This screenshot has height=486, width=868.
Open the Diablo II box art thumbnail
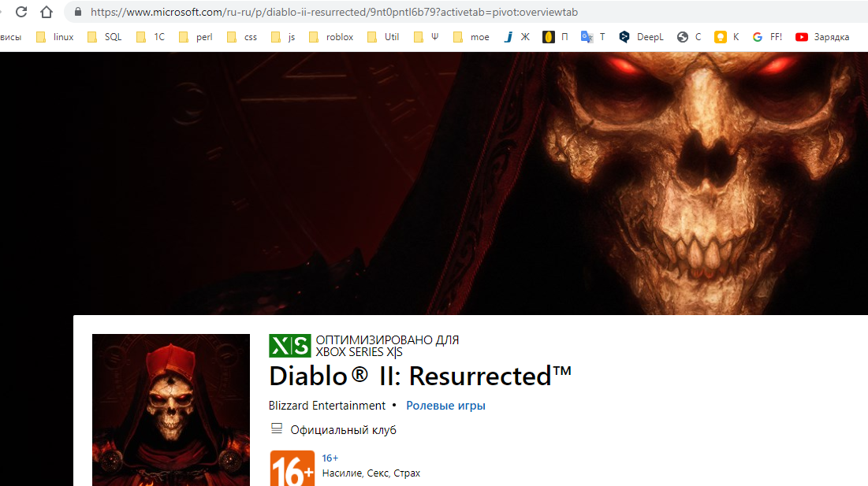[x=171, y=410]
